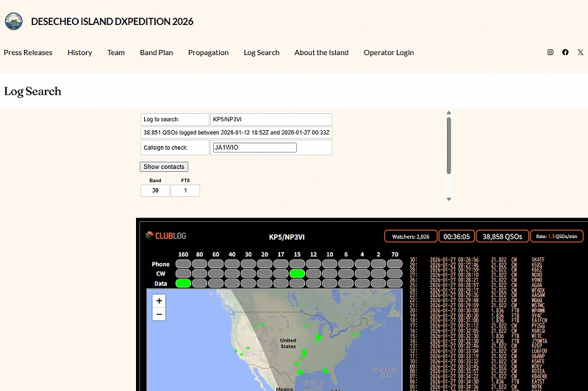This screenshot has width=588, height=391.
Task: Open the Press Releases menu item
Action: pos(28,53)
